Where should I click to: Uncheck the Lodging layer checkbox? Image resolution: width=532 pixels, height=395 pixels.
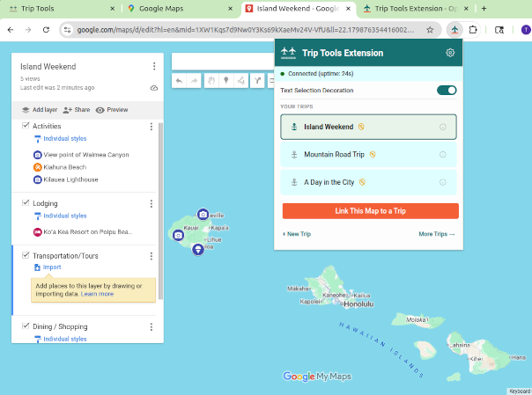[26, 203]
